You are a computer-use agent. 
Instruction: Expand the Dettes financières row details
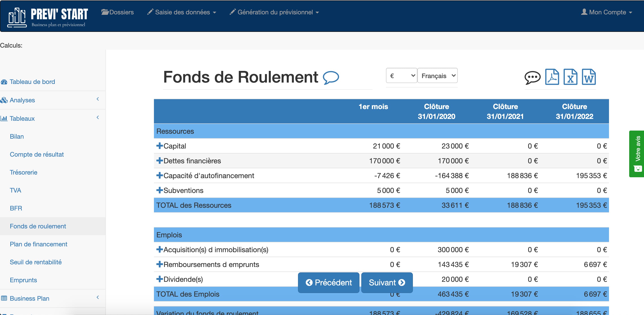pos(159,160)
